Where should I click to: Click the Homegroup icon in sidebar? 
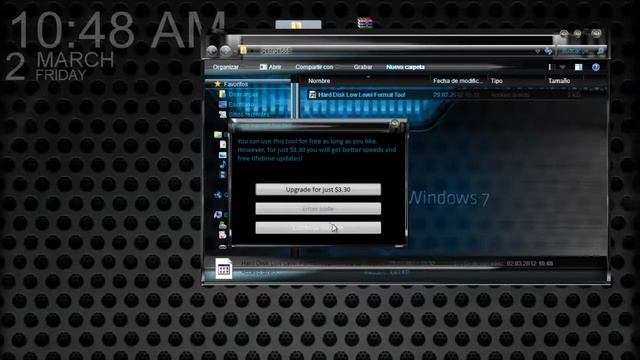click(x=218, y=195)
